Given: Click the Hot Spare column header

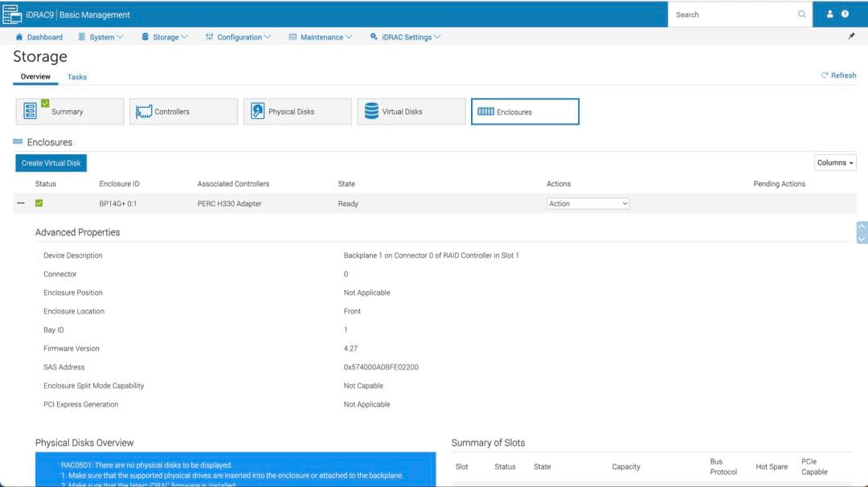Looking at the screenshot, I should (x=771, y=467).
